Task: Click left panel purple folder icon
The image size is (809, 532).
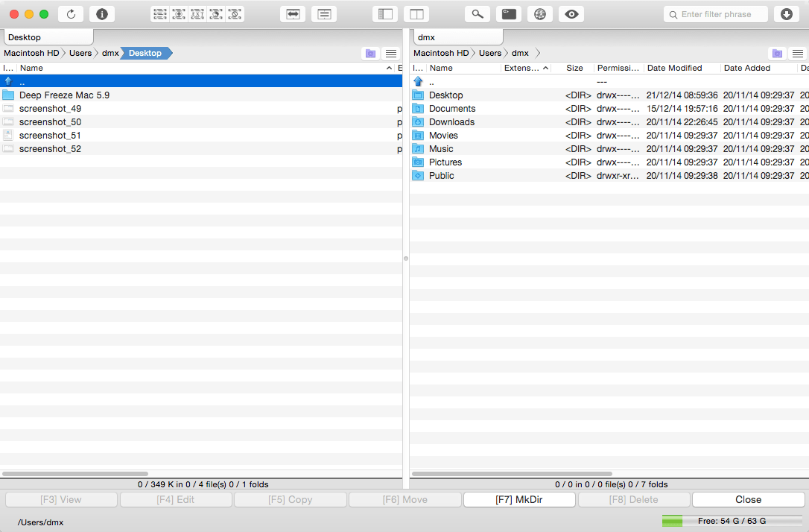Action: [x=370, y=53]
